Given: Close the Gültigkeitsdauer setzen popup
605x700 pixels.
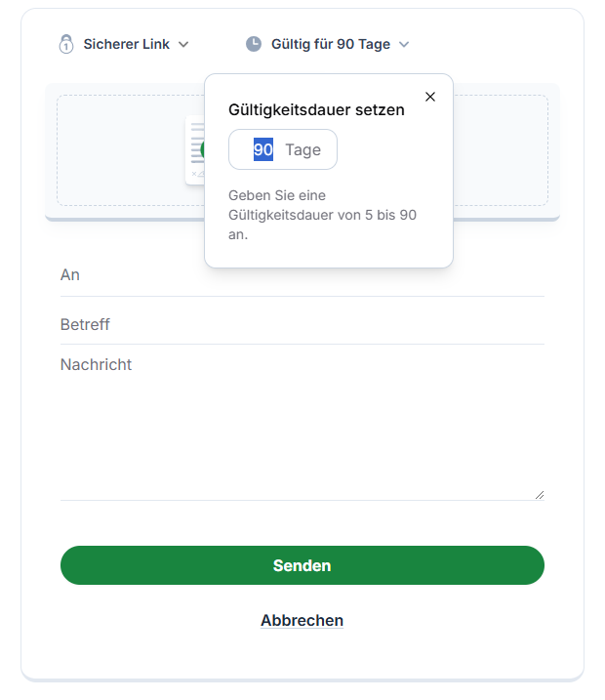Looking at the screenshot, I should (430, 97).
